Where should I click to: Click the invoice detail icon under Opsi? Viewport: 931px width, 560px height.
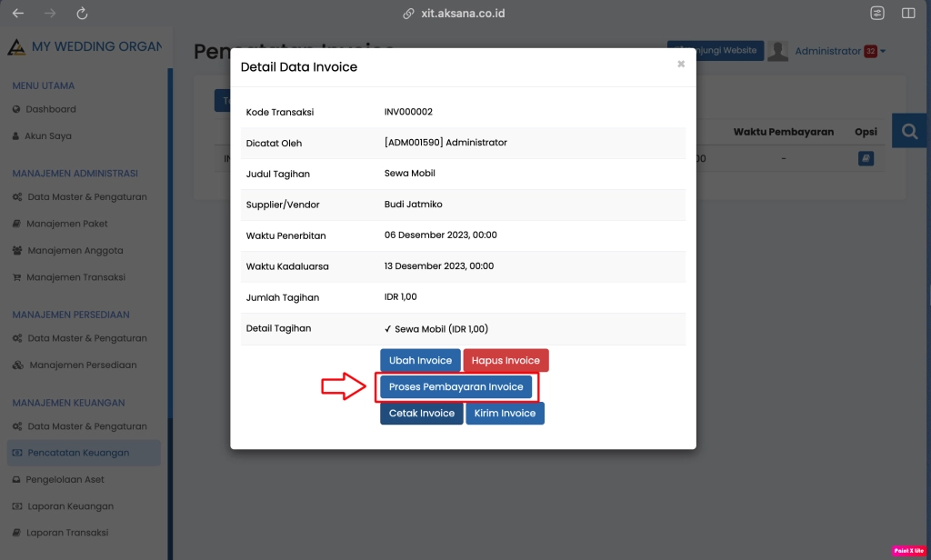pos(866,159)
